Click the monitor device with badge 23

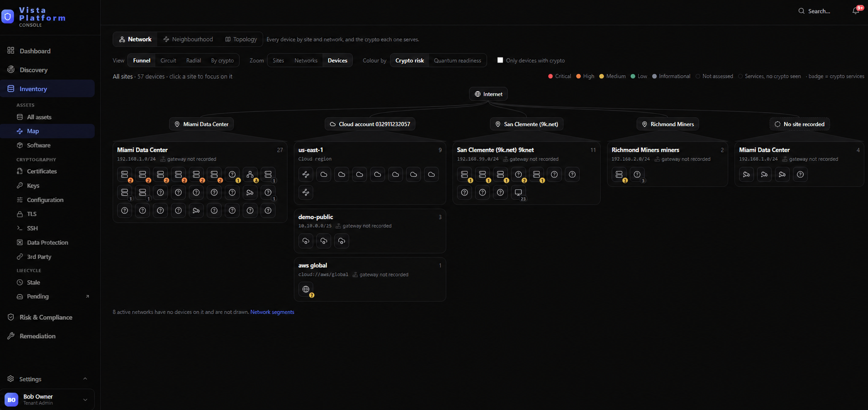[518, 193]
